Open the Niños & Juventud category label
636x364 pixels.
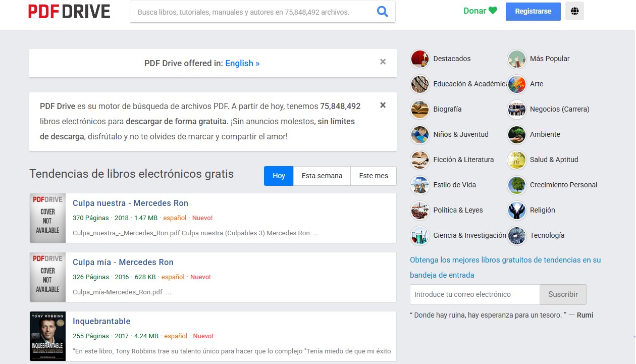point(461,134)
